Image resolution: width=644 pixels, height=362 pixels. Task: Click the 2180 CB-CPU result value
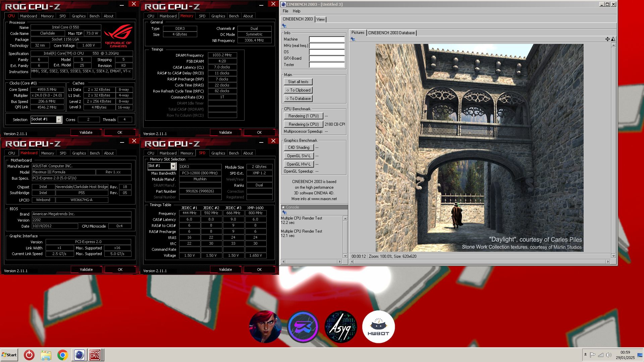tap(335, 124)
